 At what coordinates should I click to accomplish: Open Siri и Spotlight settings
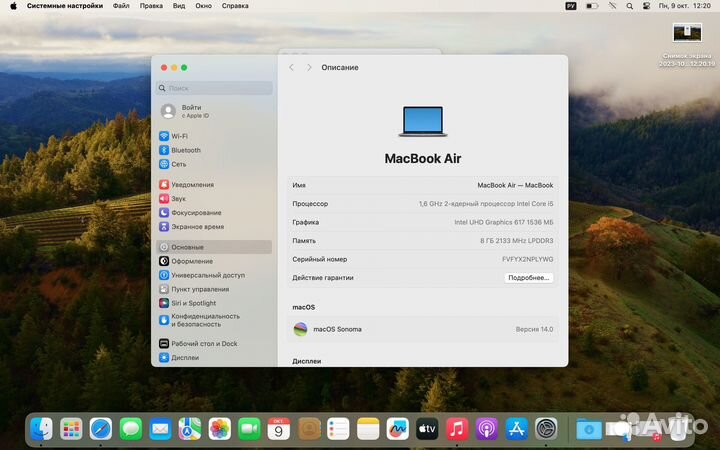point(187,303)
